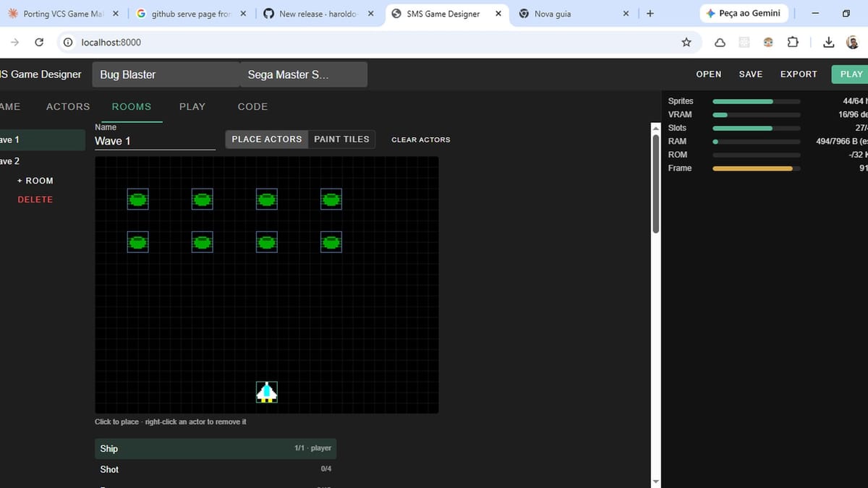Click OPEN in the top toolbar
The width and height of the screenshot is (868, 488).
(709, 74)
